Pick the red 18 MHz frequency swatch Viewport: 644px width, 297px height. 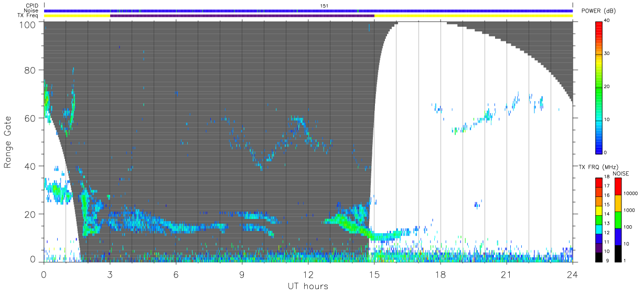point(599,182)
